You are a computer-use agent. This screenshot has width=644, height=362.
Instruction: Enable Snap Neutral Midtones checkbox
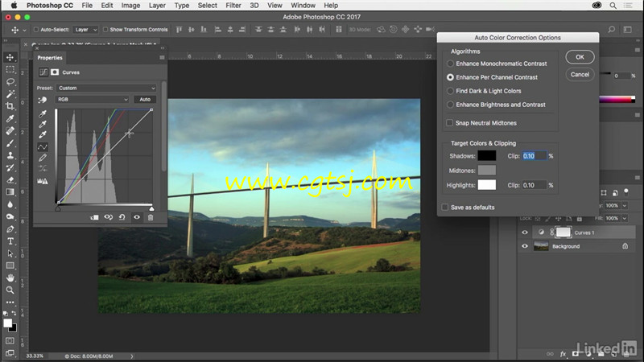coord(450,123)
